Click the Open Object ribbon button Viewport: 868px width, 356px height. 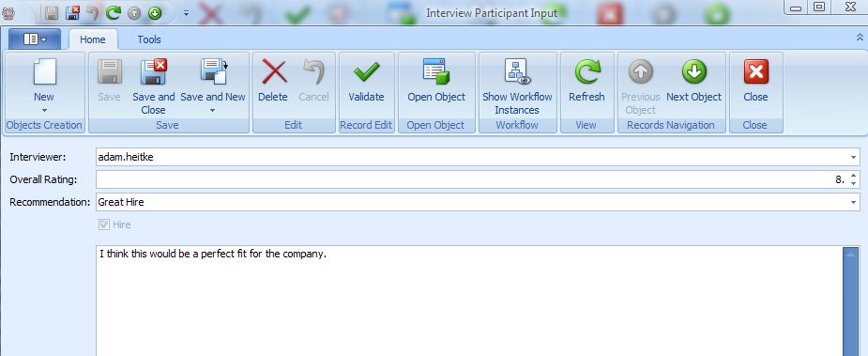click(x=436, y=81)
